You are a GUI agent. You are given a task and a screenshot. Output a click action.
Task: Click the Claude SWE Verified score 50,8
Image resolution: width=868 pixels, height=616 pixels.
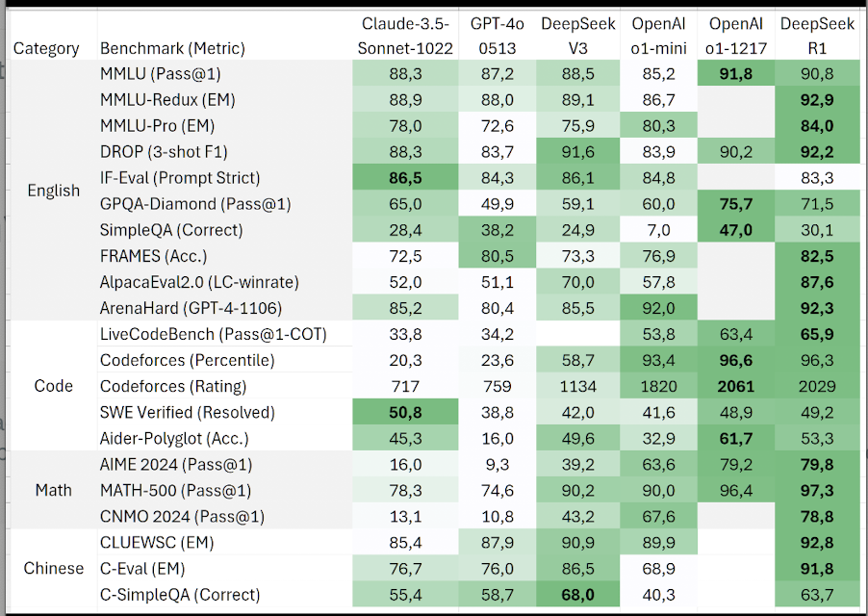click(405, 412)
